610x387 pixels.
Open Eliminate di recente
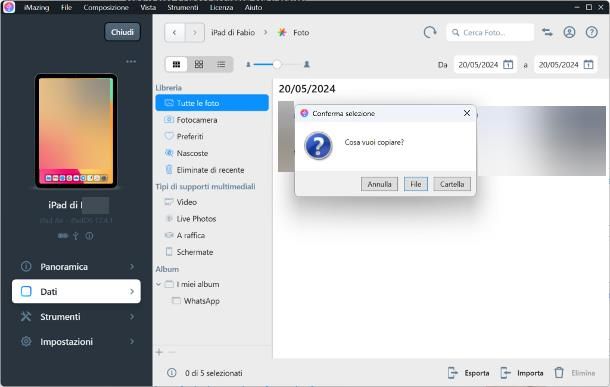pos(212,170)
